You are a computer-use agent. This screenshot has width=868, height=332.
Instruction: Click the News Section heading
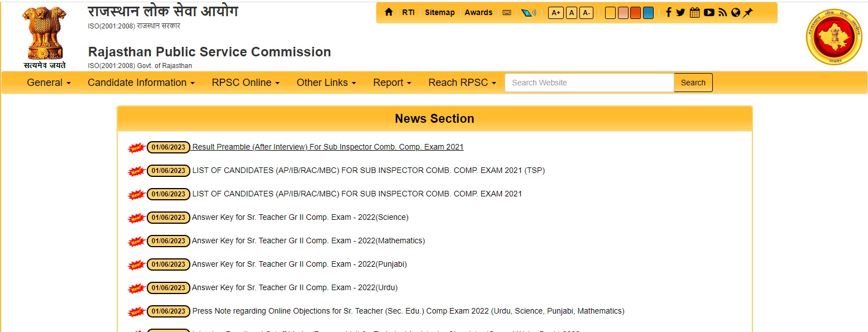point(434,119)
